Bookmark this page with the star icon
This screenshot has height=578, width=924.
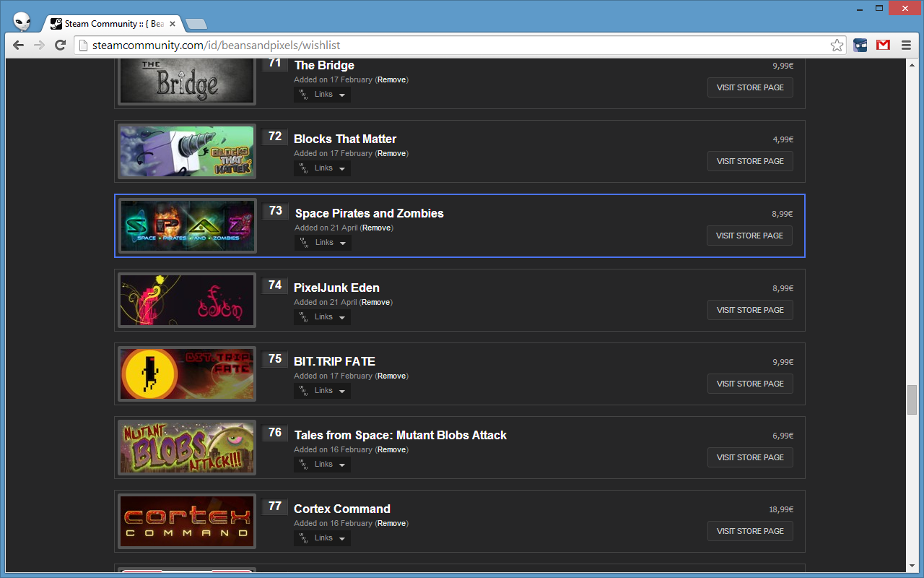[837, 46]
